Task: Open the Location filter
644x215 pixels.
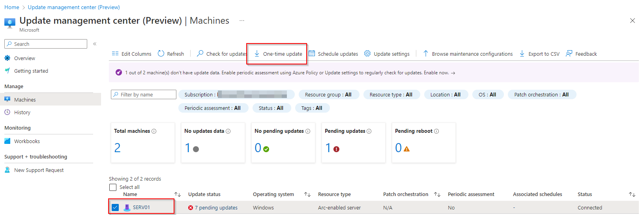Action: [446, 94]
